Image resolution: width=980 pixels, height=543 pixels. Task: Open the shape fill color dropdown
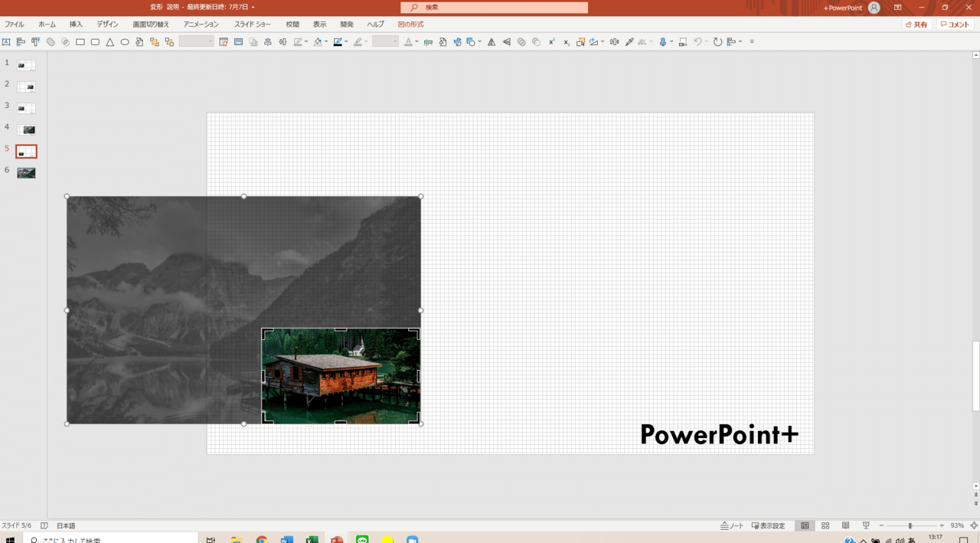click(x=326, y=42)
